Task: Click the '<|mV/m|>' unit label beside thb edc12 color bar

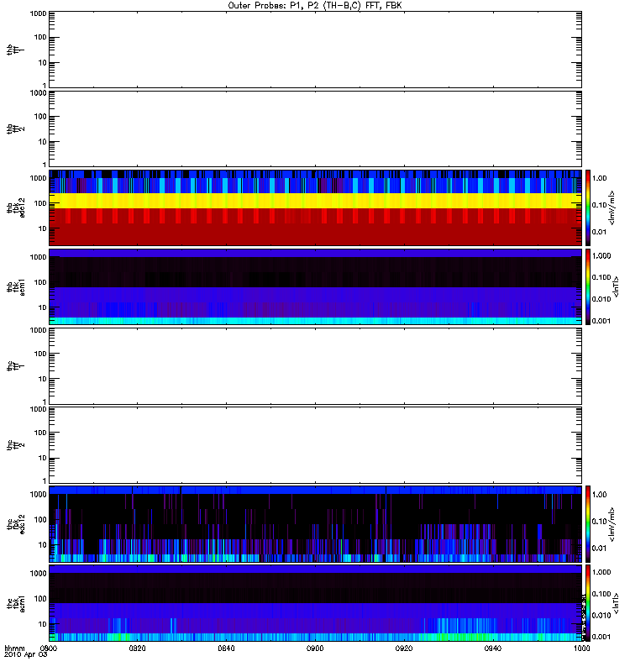Action: (x=612, y=207)
